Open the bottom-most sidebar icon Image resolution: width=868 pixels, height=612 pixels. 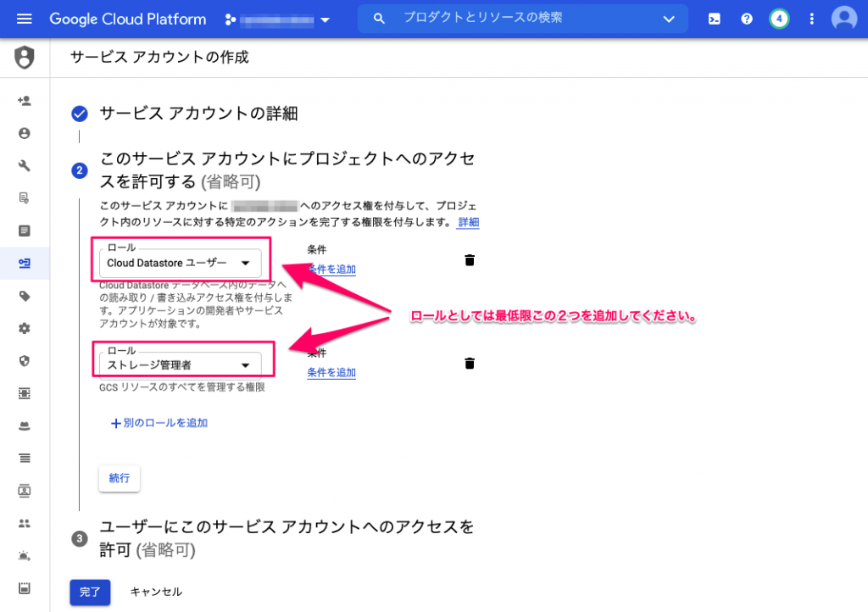25,588
